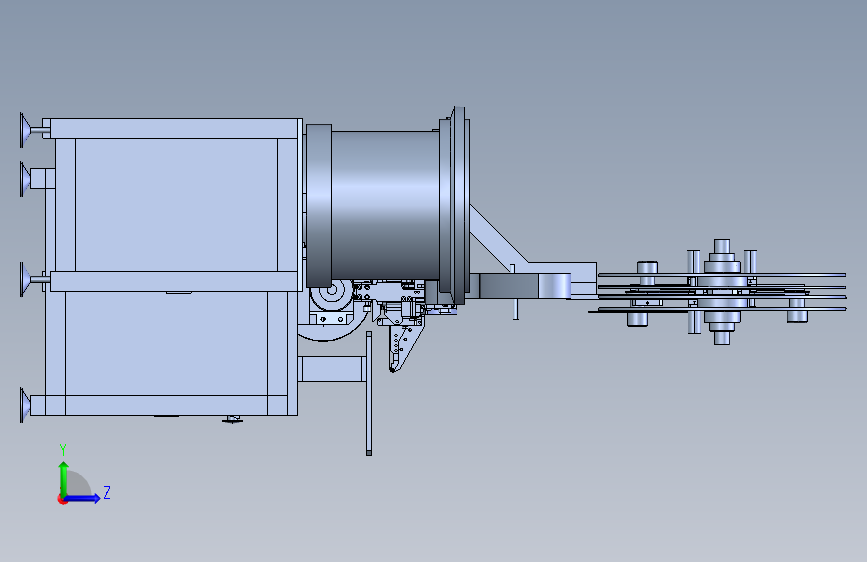Select the tall stacked pulley hub on the right assembly
This screenshot has width=867, height=562.
pos(722,292)
